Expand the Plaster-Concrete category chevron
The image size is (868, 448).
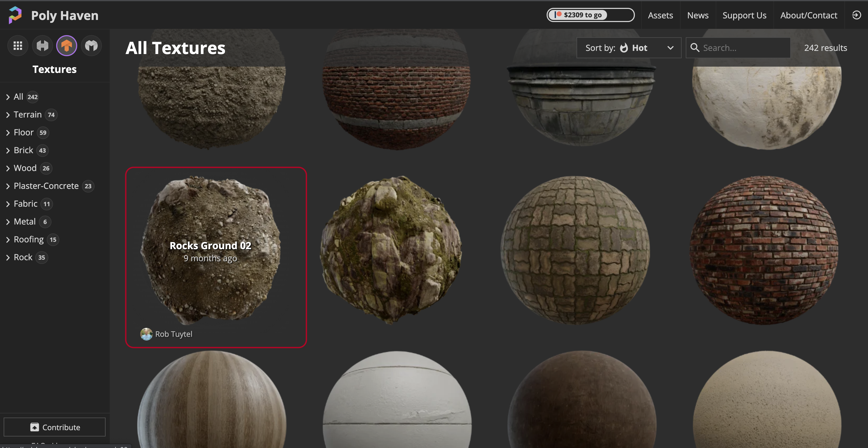8,186
